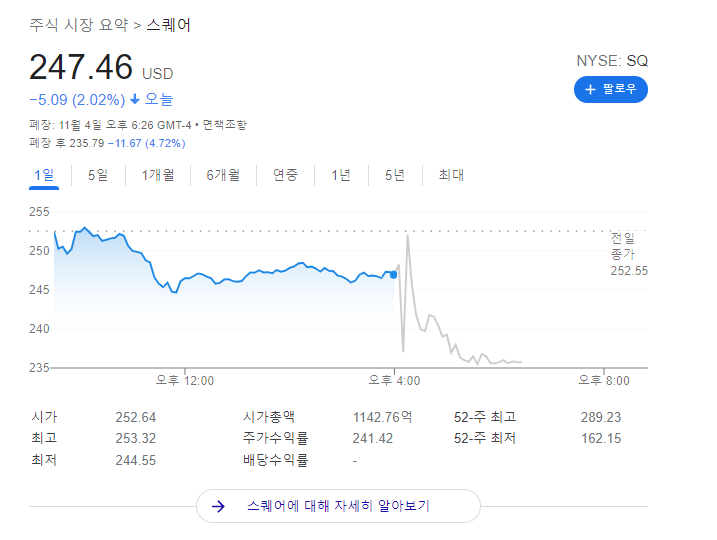
Task: Click the 스퀘어 breadcrumb title
Action: (x=168, y=25)
